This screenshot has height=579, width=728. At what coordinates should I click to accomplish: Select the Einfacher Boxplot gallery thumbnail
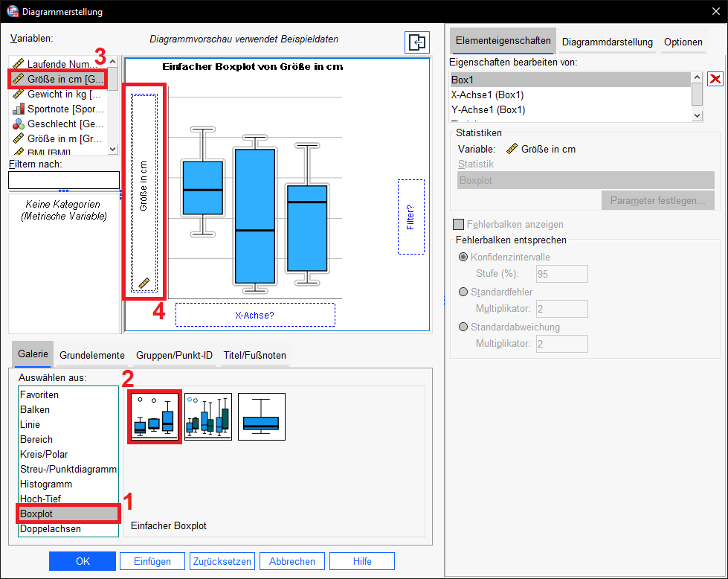coord(155,417)
